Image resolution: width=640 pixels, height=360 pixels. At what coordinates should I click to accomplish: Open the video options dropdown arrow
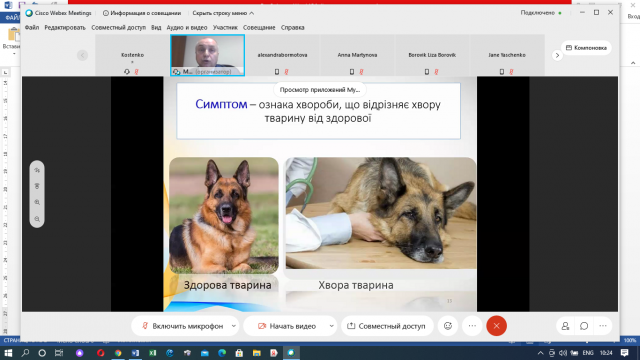pyautogui.click(x=331, y=326)
